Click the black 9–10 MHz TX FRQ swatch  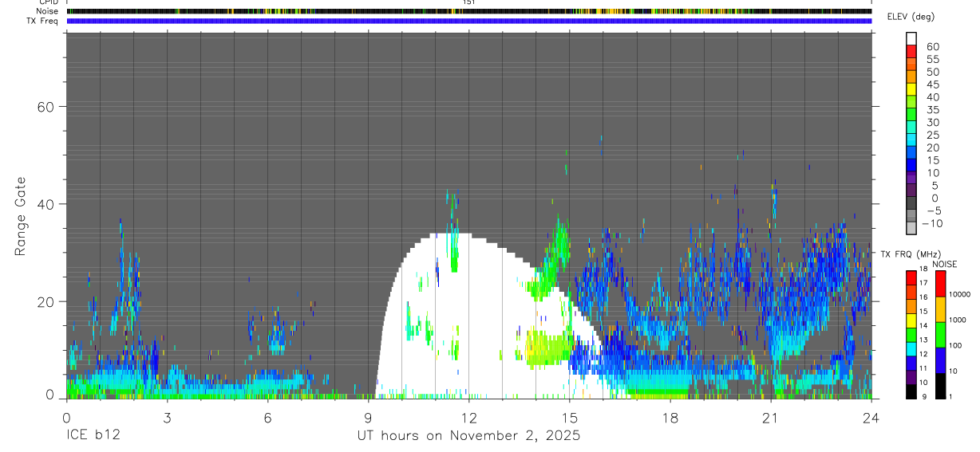tap(911, 391)
